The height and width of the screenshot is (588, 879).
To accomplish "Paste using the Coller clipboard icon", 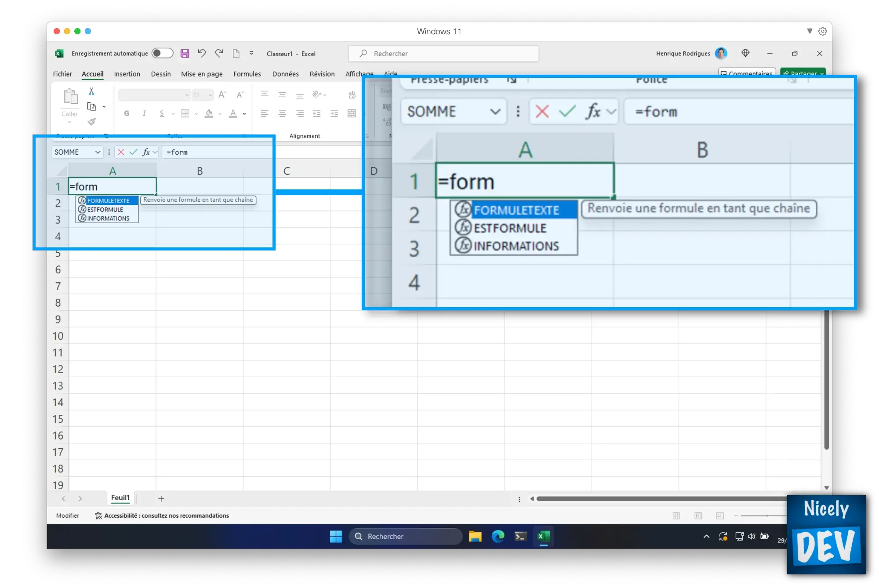I will tap(70, 97).
